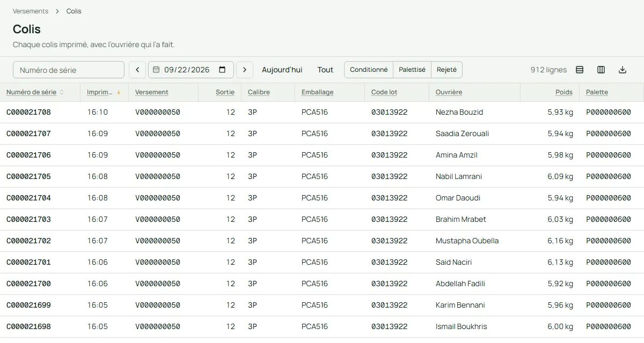Click P000000600 in row C000021701
The image size is (644, 343).
pyautogui.click(x=609, y=263)
